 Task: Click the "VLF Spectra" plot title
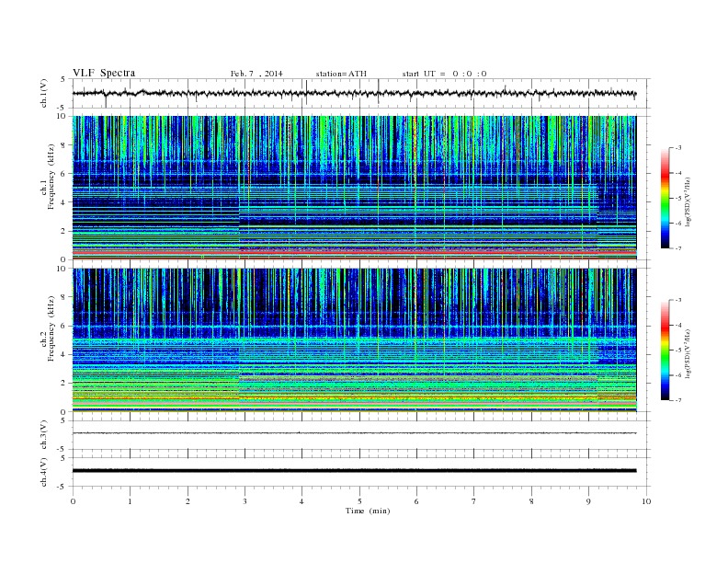104,73
